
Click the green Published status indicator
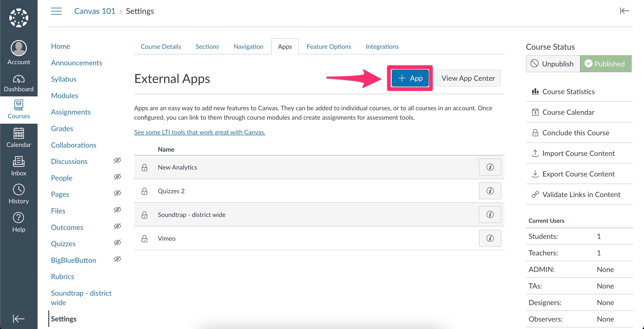point(606,64)
